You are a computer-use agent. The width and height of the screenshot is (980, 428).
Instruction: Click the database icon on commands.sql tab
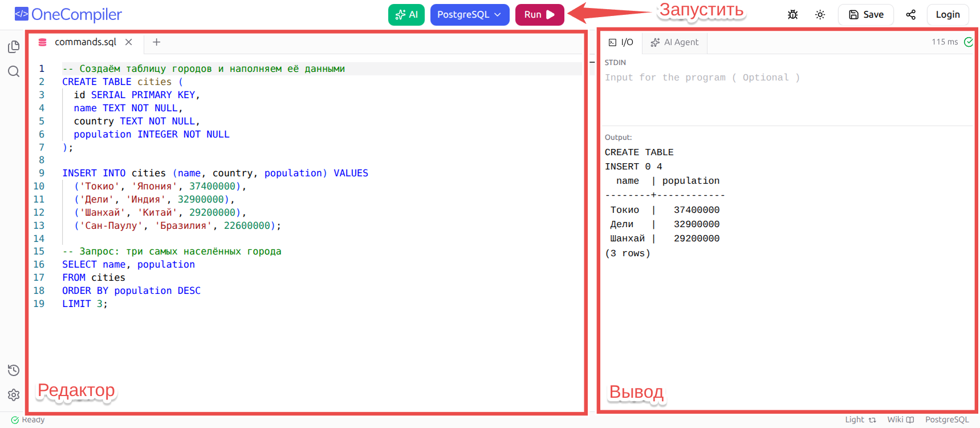pyautogui.click(x=42, y=42)
